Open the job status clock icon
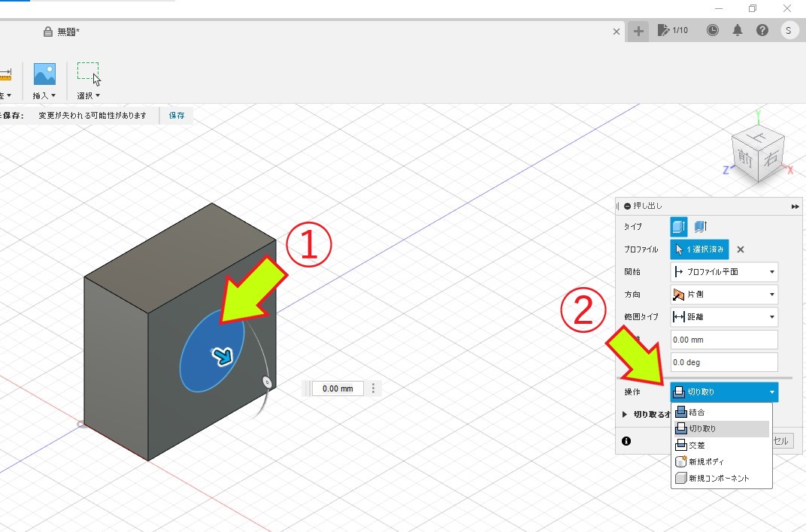 coord(713,30)
